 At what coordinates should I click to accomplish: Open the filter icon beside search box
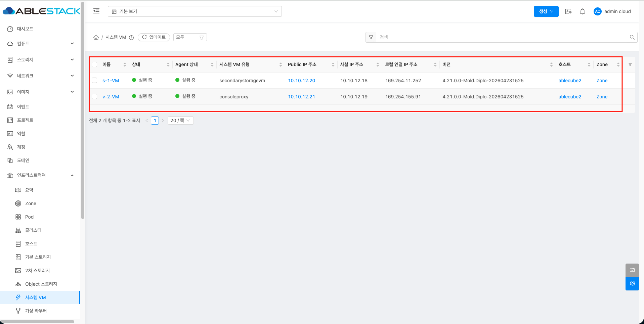[371, 37]
